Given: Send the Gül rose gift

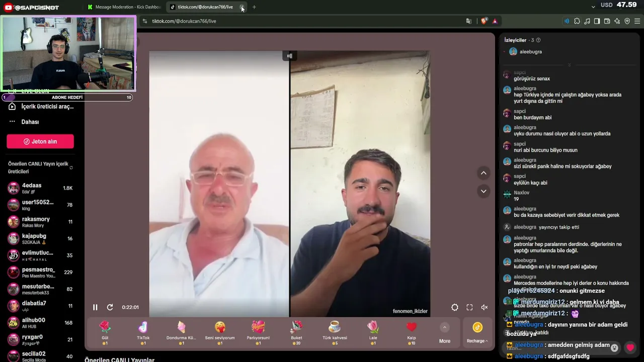Looking at the screenshot, I should pos(105,333).
